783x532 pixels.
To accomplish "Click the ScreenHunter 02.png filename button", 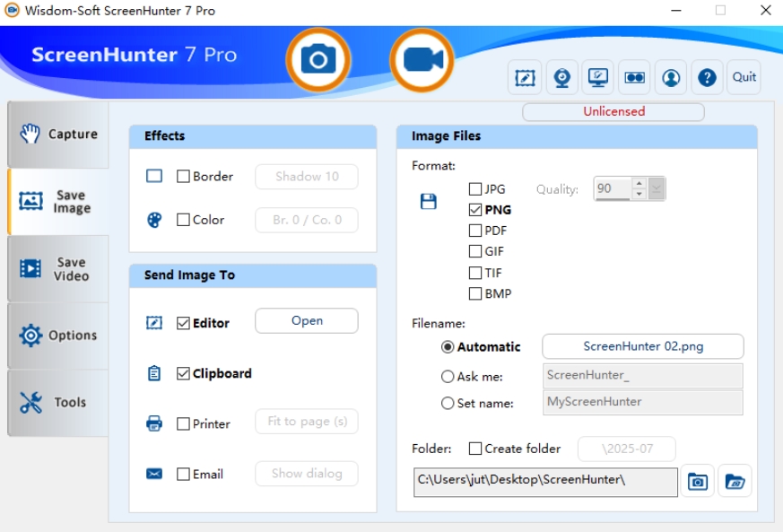I will (643, 346).
